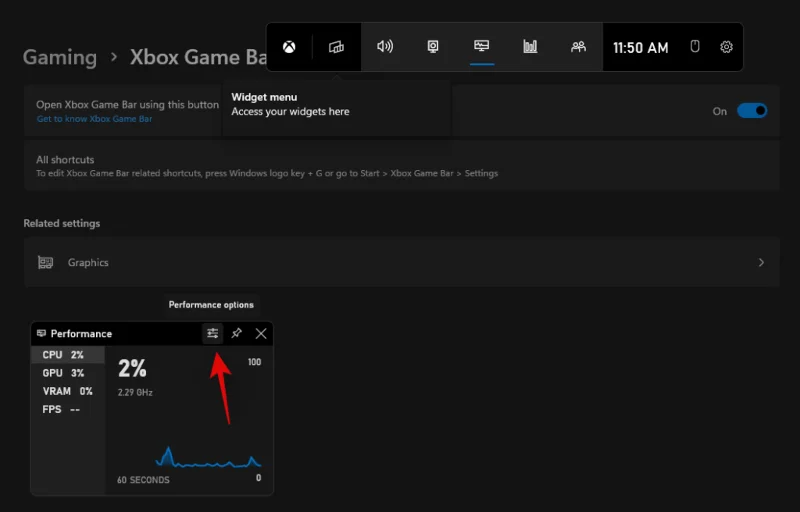
Task: Open the Capture widget icon
Action: (x=433, y=47)
